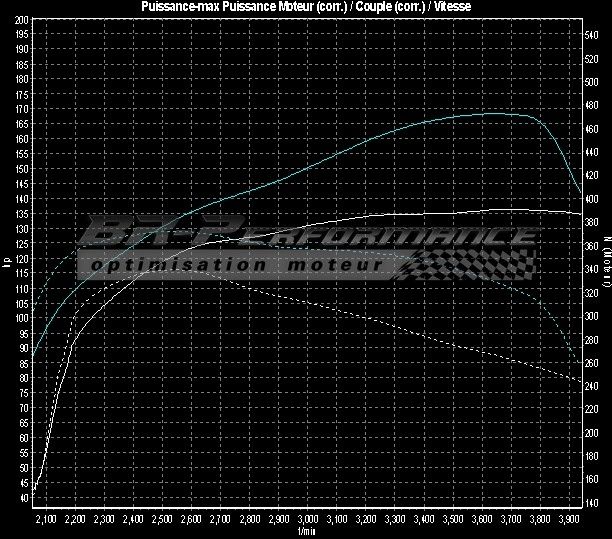This screenshot has height=539, width=612.
Task: Click the 40 label on the left axis
Action: point(24,497)
